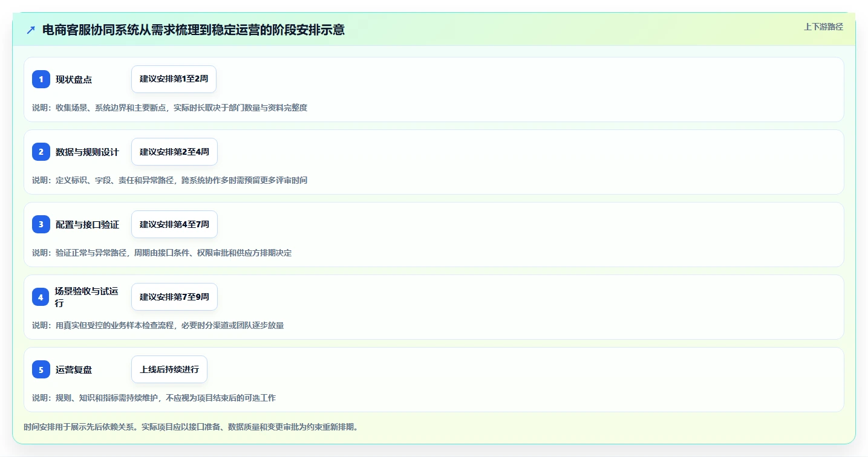Image resolution: width=868 pixels, height=457 pixels.
Task: Click the note starting 说明：收集场景
Action: pos(169,108)
